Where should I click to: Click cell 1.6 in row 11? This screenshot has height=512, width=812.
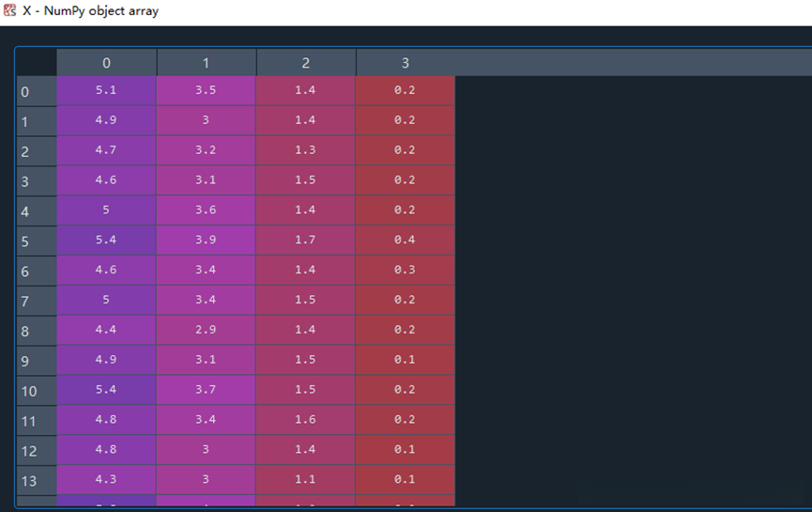(x=305, y=420)
